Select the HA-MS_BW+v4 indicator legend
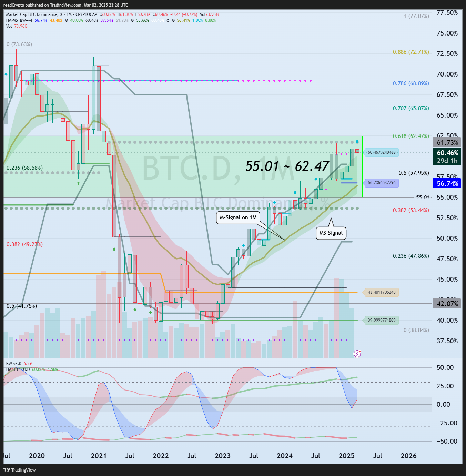The height and width of the screenshot is (476, 466). click(19, 20)
